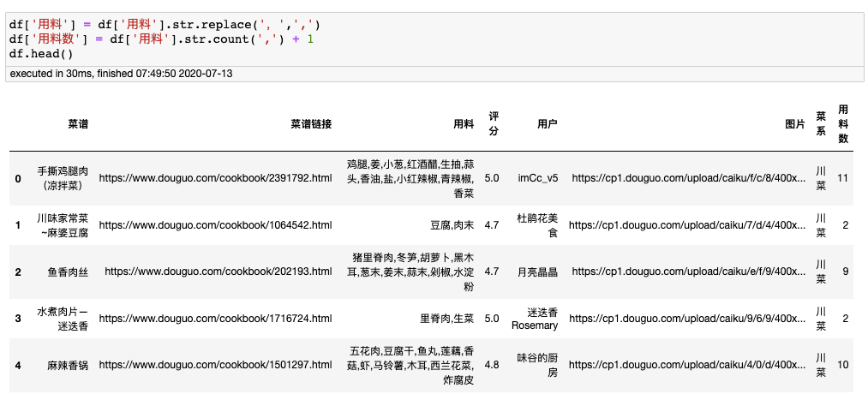Click the 麻辣香锅 recipe name cell
The image size is (868, 394).
point(68,365)
